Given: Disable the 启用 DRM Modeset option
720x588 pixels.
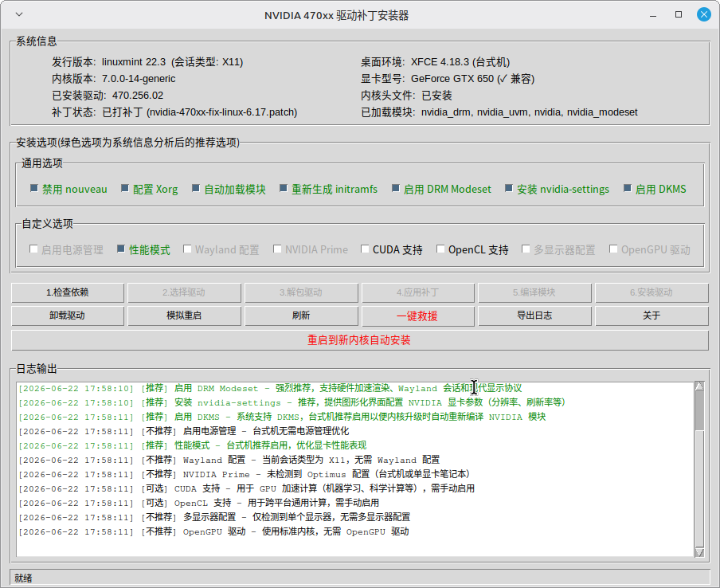Looking at the screenshot, I should 395,188.
